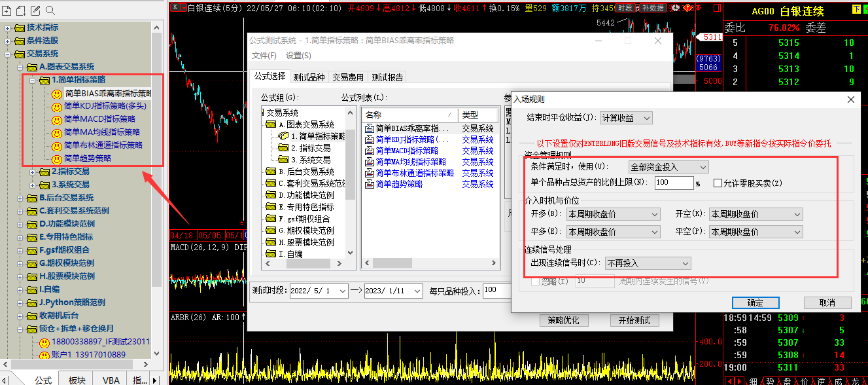Click formula icon beside 简单趋势策略 in list
The width and height of the screenshot is (868, 385).
[x=369, y=185]
